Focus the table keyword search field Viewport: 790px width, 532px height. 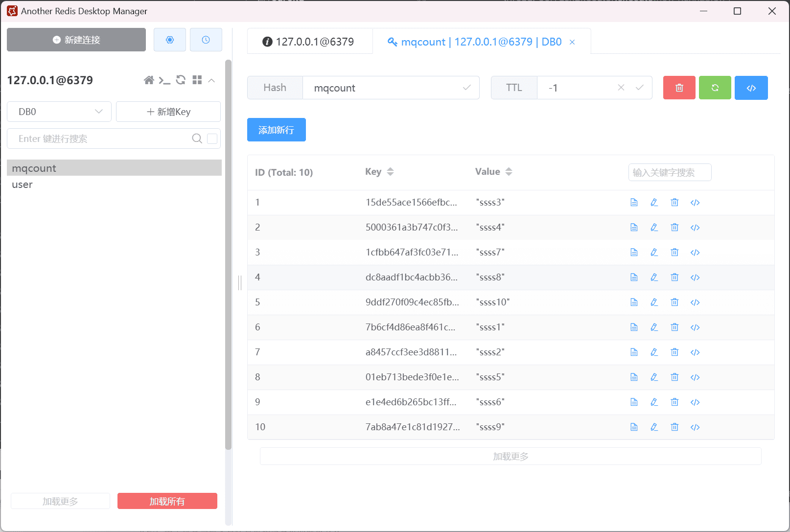click(x=670, y=172)
